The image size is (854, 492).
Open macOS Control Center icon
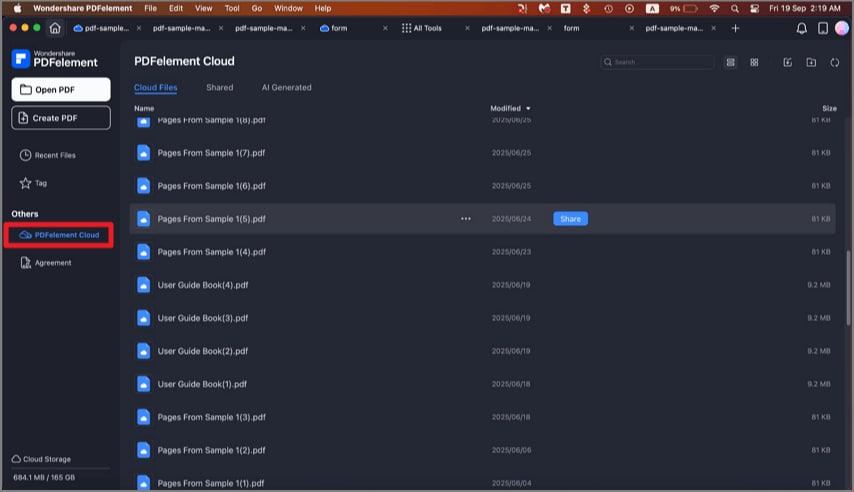click(x=754, y=8)
